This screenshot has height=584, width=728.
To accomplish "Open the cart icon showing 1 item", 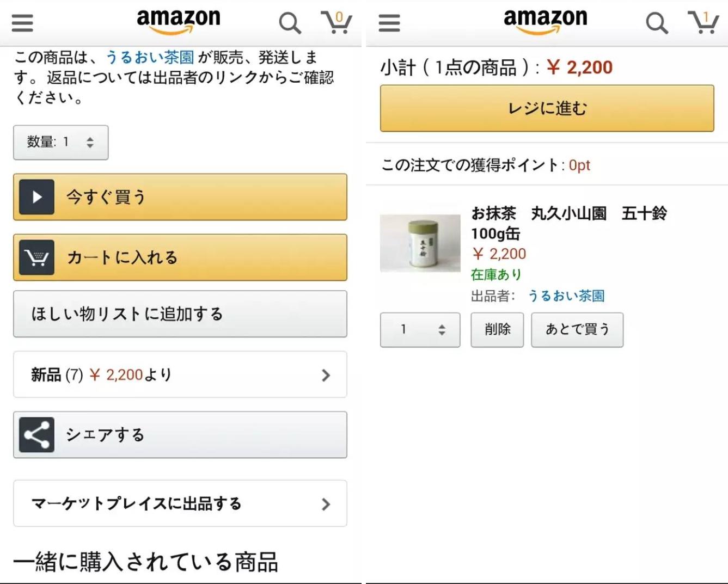I will click(704, 22).
